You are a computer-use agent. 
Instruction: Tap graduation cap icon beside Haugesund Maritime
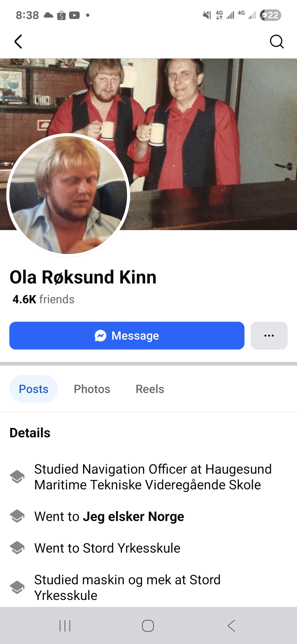17,477
